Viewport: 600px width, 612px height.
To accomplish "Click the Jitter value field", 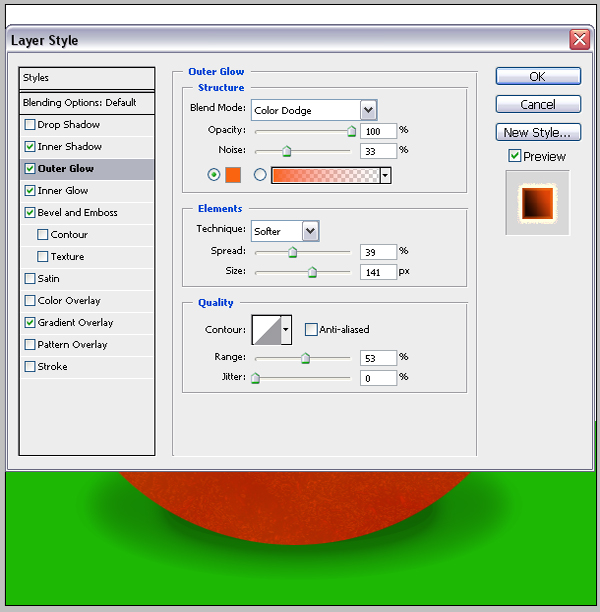I will click(x=378, y=378).
